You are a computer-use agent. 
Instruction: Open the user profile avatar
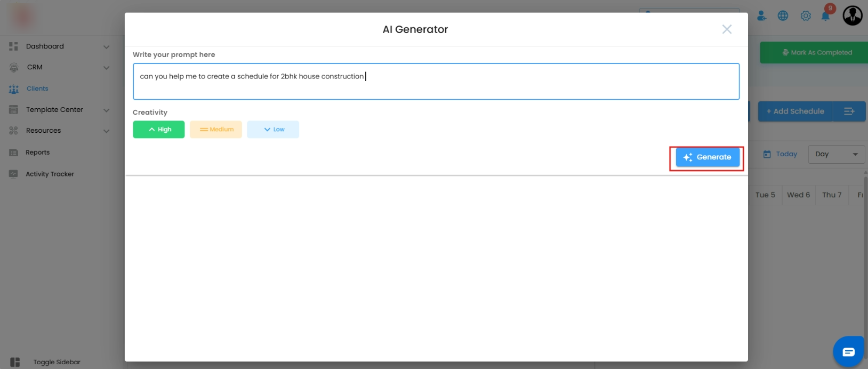coord(852,16)
